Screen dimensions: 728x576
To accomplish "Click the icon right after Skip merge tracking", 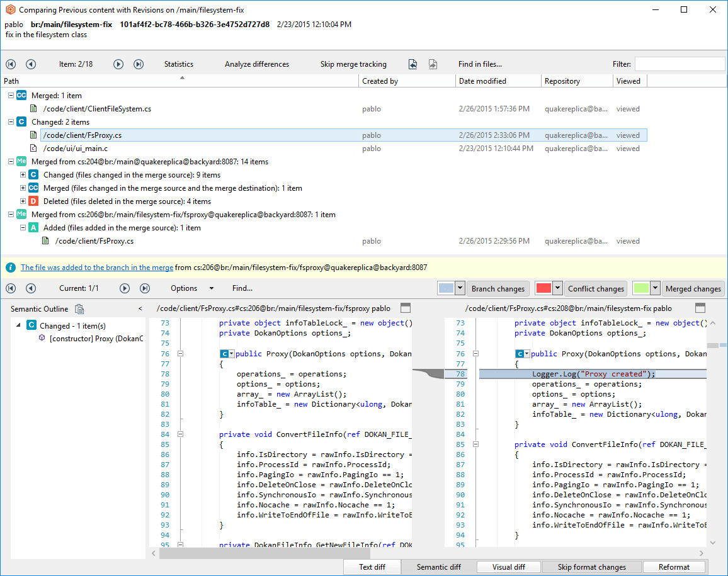I will (x=412, y=64).
